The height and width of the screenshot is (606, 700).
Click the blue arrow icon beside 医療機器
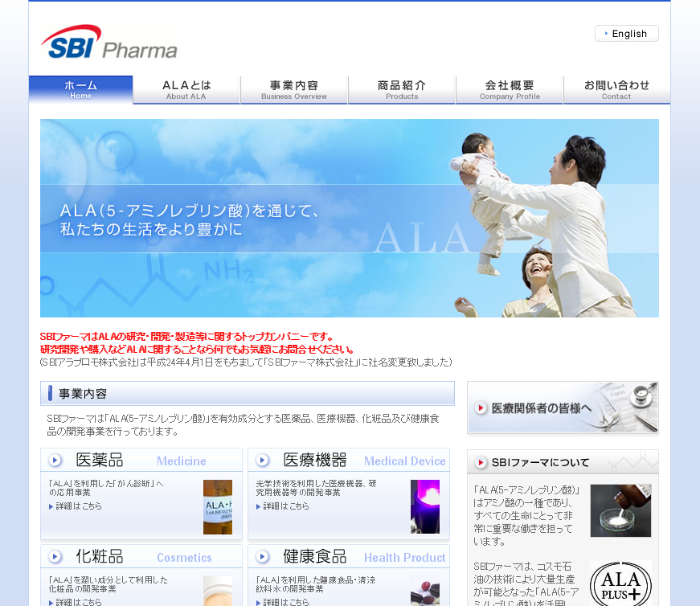click(263, 460)
